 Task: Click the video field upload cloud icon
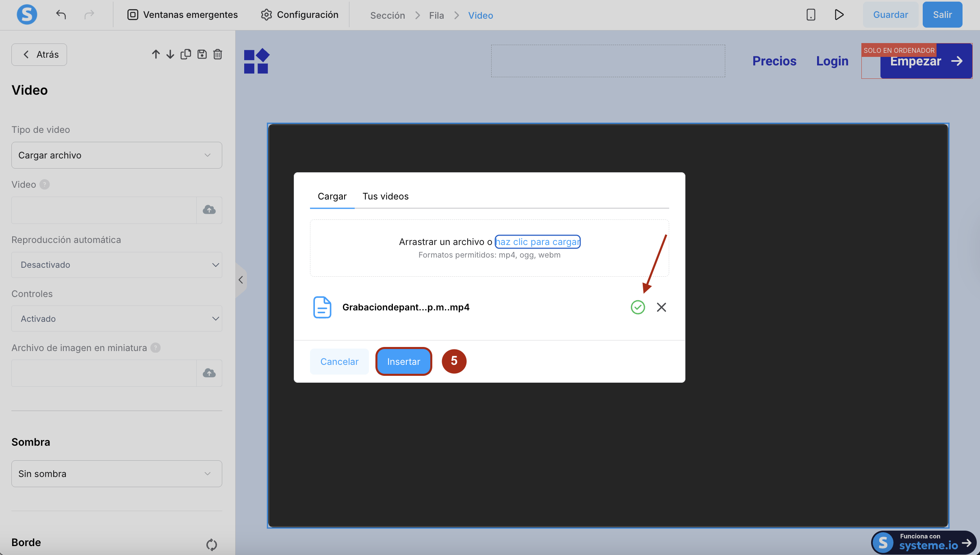point(209,210)
